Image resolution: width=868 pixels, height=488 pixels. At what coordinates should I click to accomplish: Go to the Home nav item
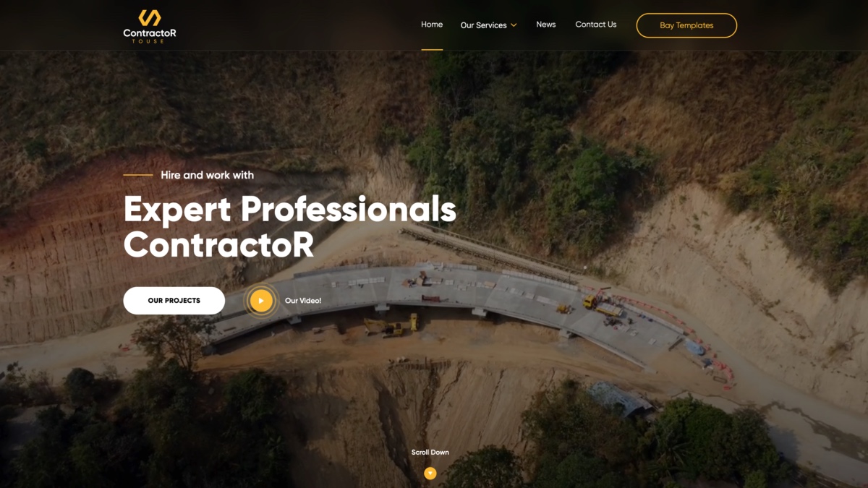(432, 25)
